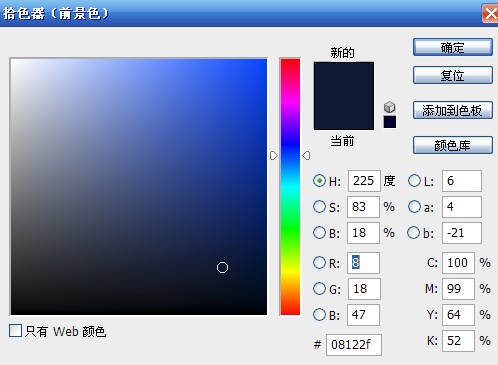Open the 颜色库 color libraries
498x365 pixels.
click(453, 145)
